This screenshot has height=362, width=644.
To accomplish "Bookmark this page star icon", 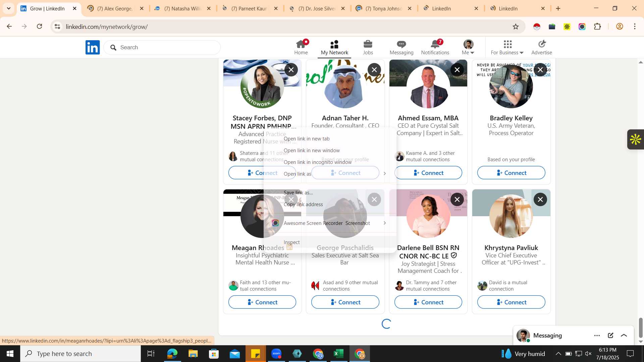I will tap(516, 26).
